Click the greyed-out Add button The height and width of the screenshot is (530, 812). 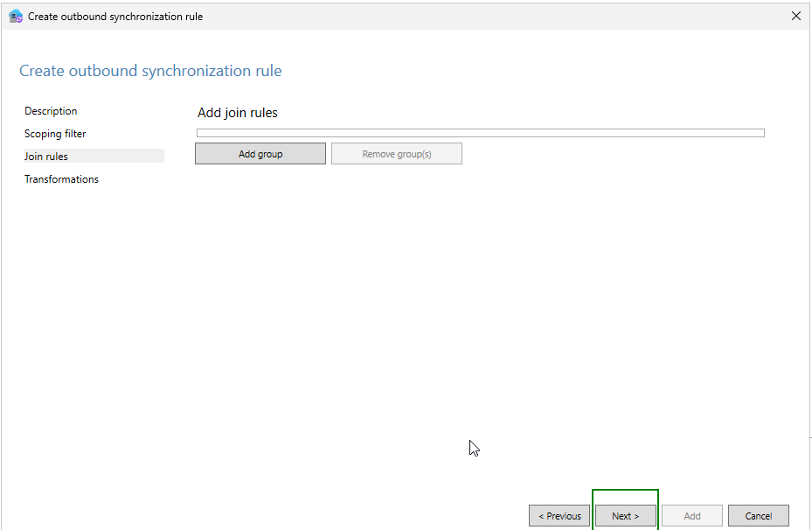click(x=692, y=516)
